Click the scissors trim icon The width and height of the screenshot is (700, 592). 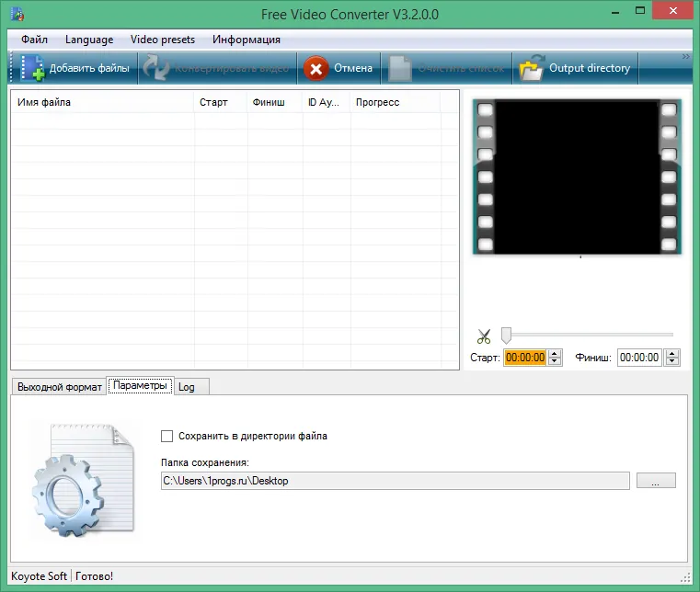[484, 336]
